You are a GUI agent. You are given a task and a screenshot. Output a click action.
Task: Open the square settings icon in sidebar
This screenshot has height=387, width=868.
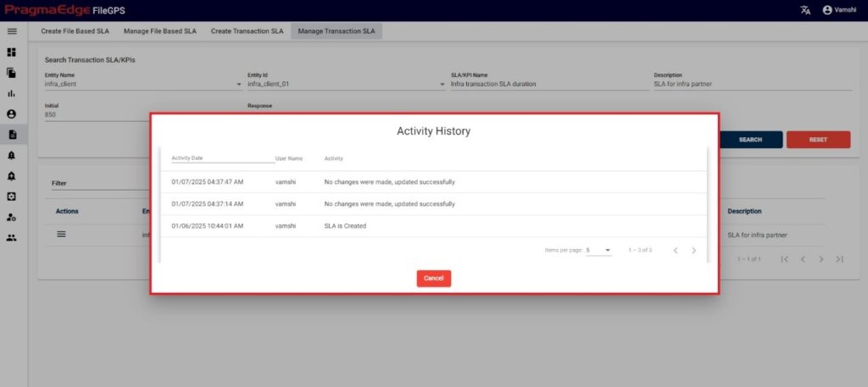click(x=12, y=196)
